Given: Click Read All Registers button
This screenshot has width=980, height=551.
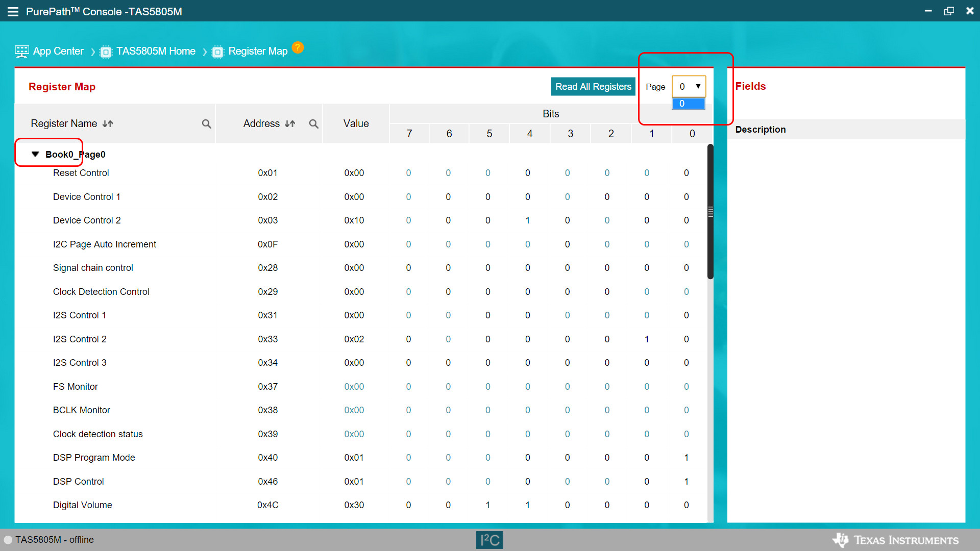Looking at the screenshot, I should (x=593, y=87).
